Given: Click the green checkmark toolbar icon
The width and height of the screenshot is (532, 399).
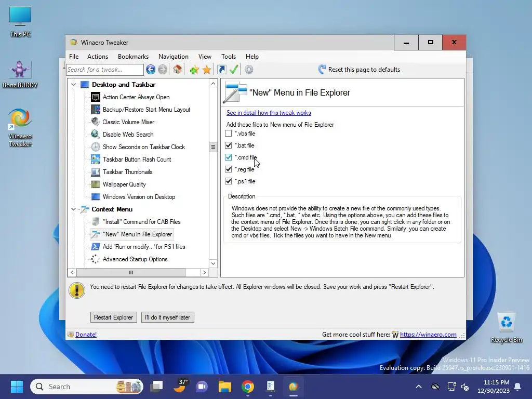Looking at the screenshot, I should point(234,70).
